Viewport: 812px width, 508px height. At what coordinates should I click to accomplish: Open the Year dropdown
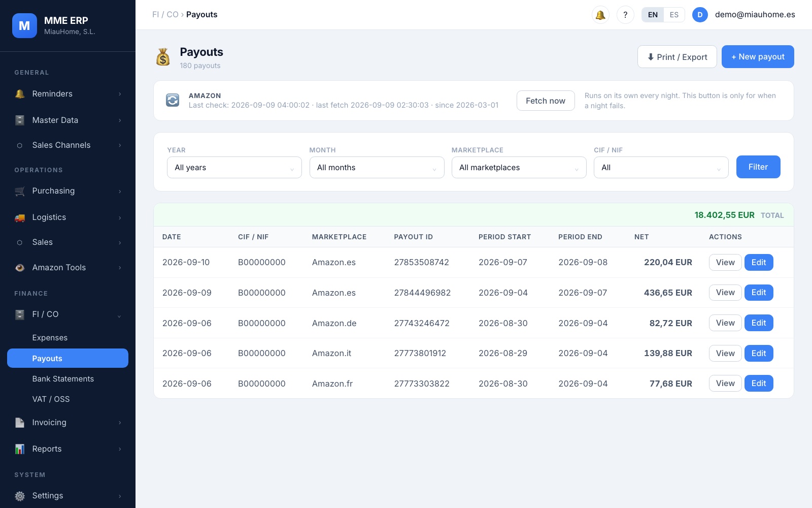pos(234,168)
